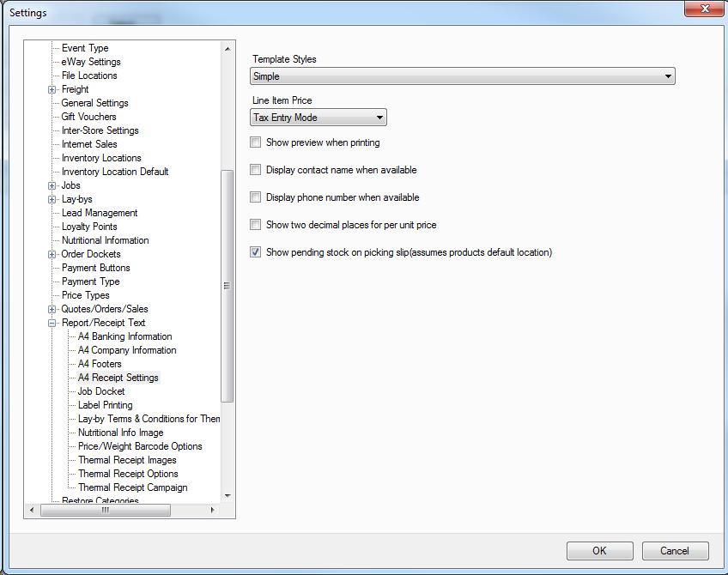Viewport: 728px width, 575px height.
Task: Select A4 Banking Information in tree
Action: point(124,336)
